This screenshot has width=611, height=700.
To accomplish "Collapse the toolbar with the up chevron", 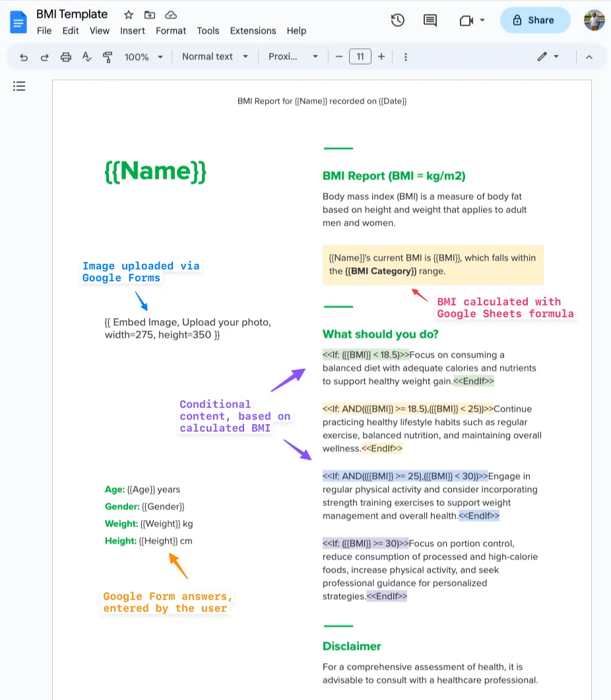I will [589, 57].
